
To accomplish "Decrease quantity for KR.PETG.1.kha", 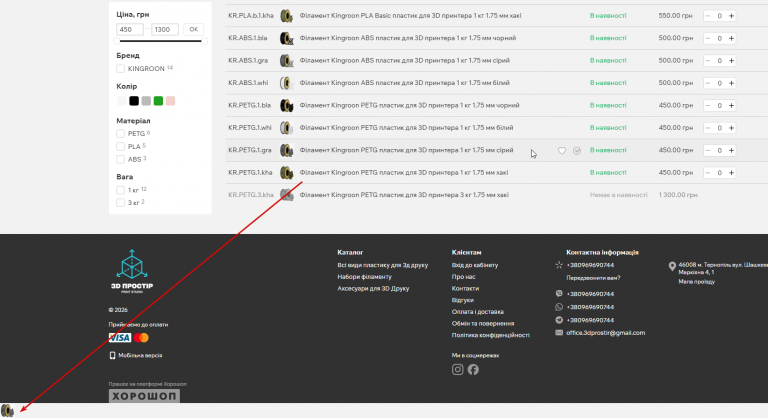I will (708, 172).
